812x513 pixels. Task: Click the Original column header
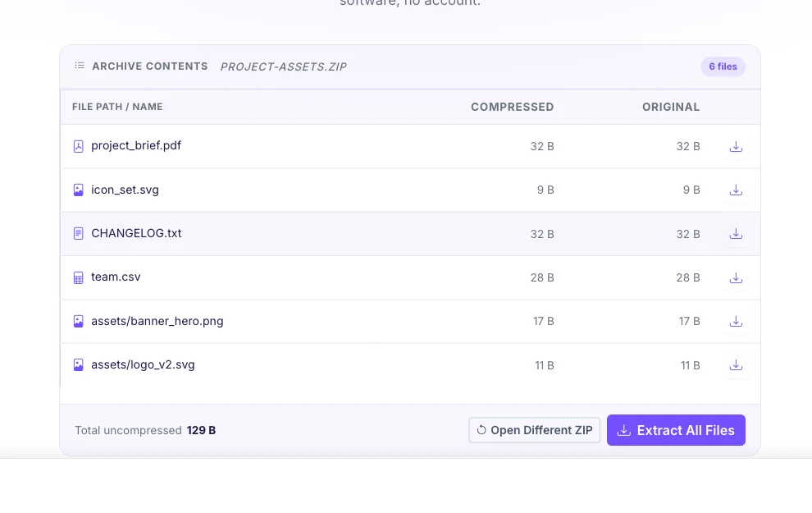click(x=671, y=107)
